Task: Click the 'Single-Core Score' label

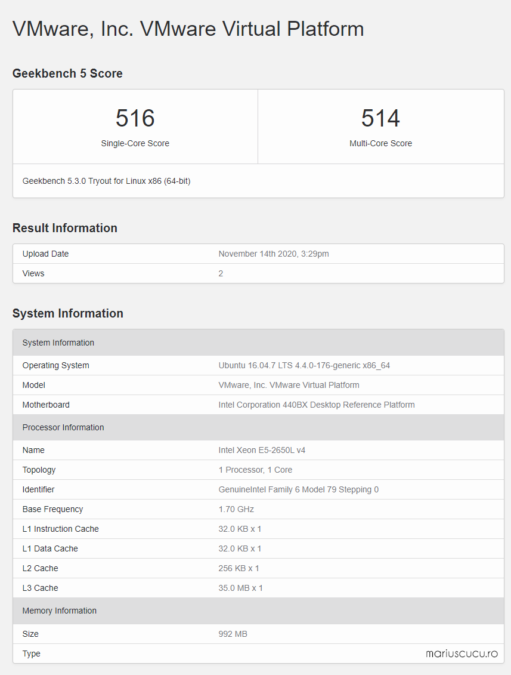Action: pos(135,143)
